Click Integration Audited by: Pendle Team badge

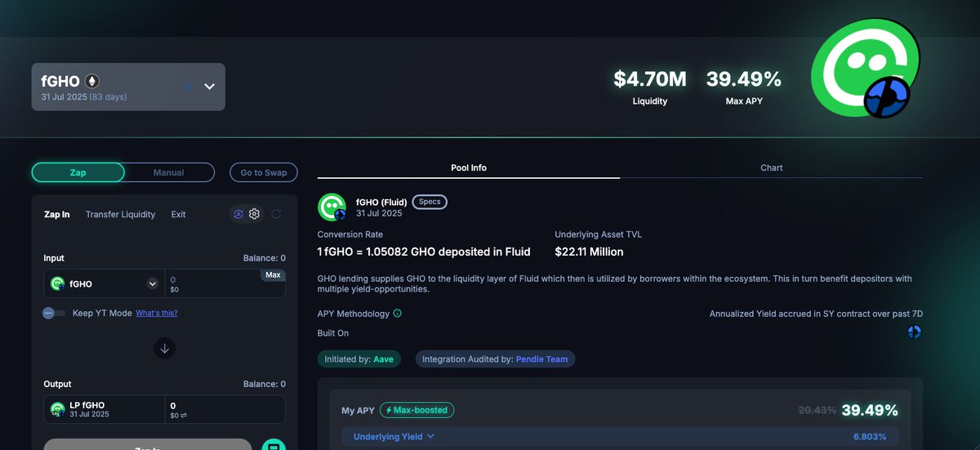pyautogui.click(x=496, y=359)
